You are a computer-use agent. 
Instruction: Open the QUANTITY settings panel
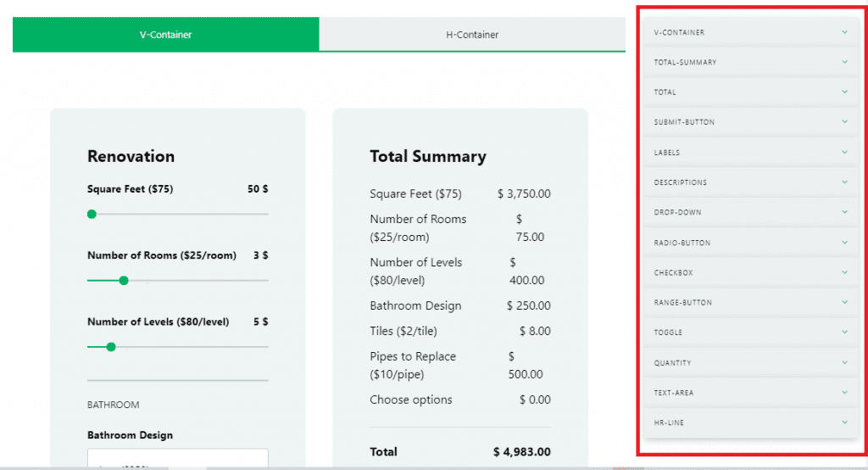[x=750, y=362]
